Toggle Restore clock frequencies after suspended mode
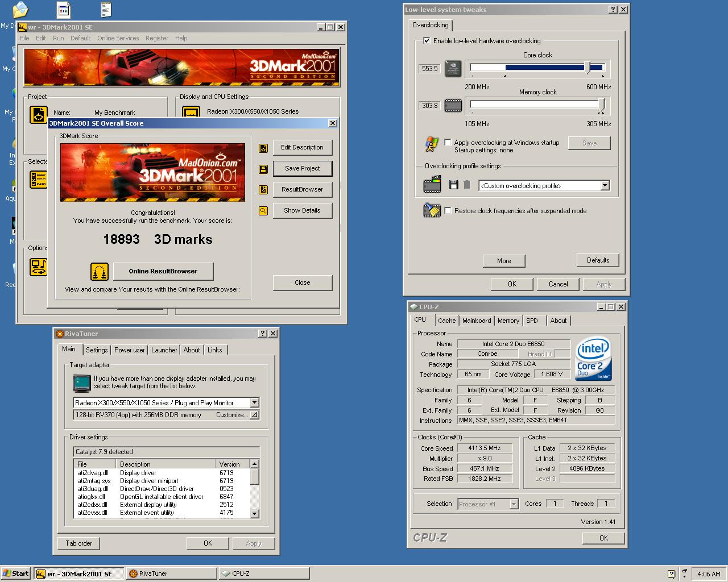Viewport: 728px width, 582px height. [448, 211]
